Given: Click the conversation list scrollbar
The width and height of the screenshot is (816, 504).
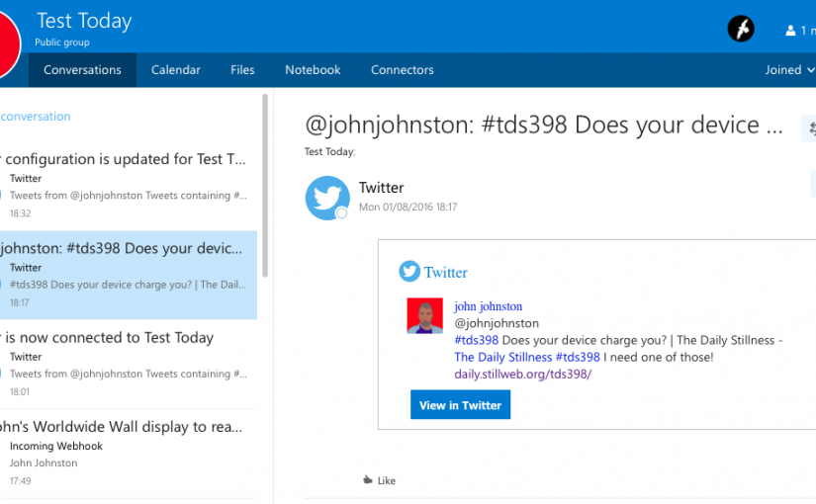Looking at the screenshot, I should 265,186.
